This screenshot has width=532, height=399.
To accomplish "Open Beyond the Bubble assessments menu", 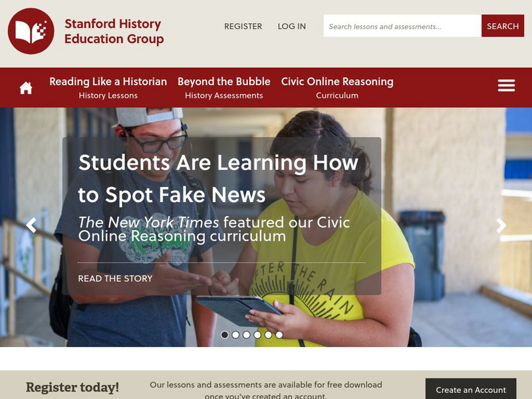I will (x=224, y=88).
